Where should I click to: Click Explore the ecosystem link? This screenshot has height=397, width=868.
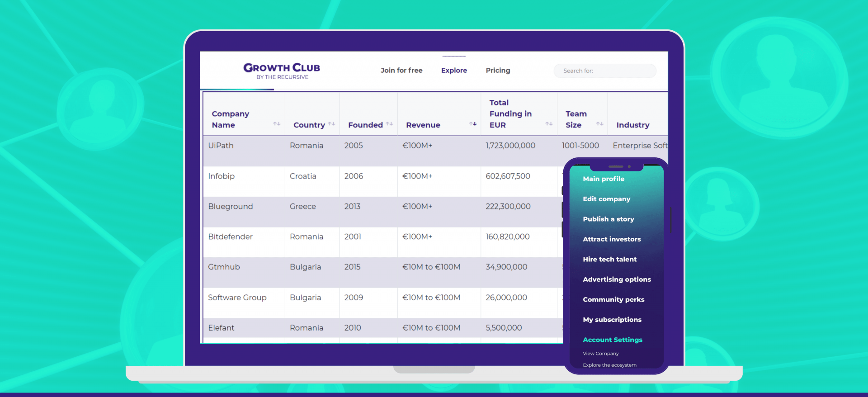pos(609,365)
